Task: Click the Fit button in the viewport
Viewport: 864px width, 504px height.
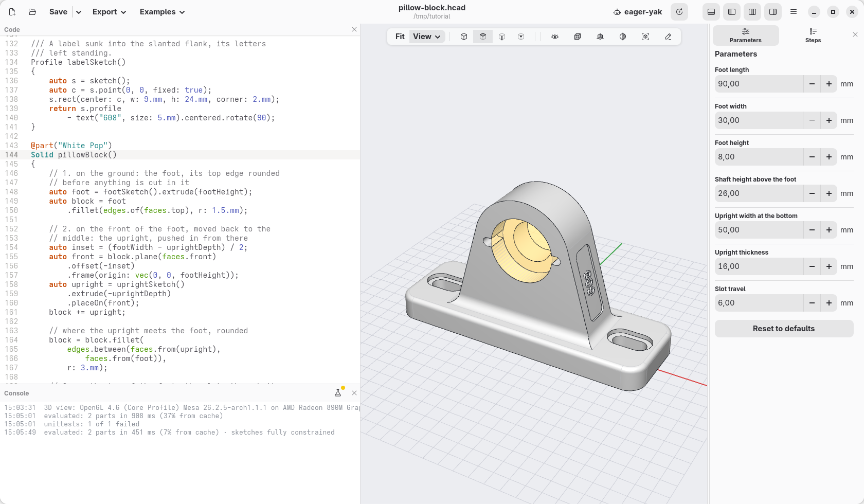Action: [x=400, y=37]
